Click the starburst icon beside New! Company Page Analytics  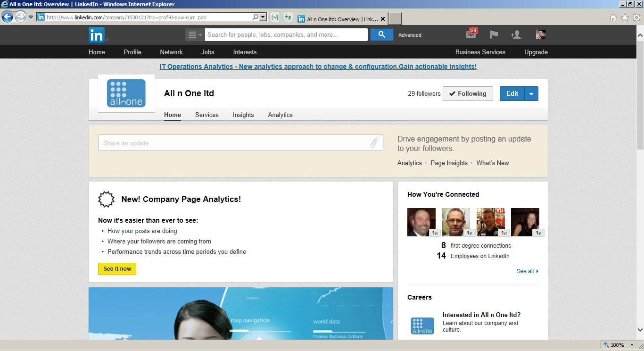(x=106, y=199)
